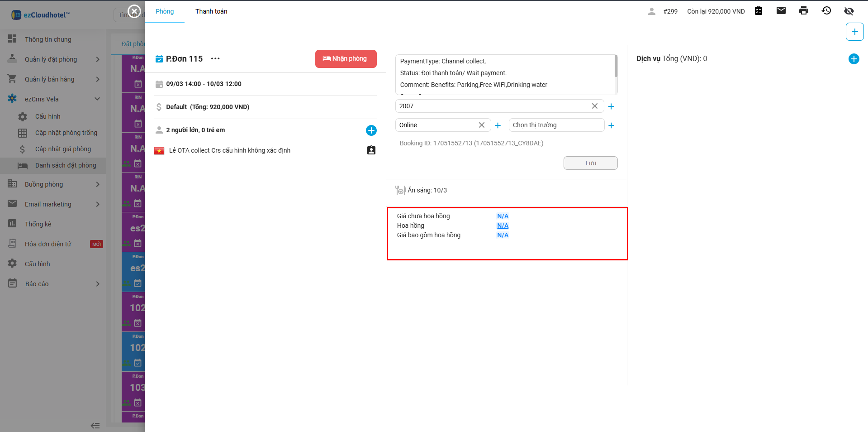Open the Chọn thị trường dropdown
The image size is (868, 432).
(556, 125)
